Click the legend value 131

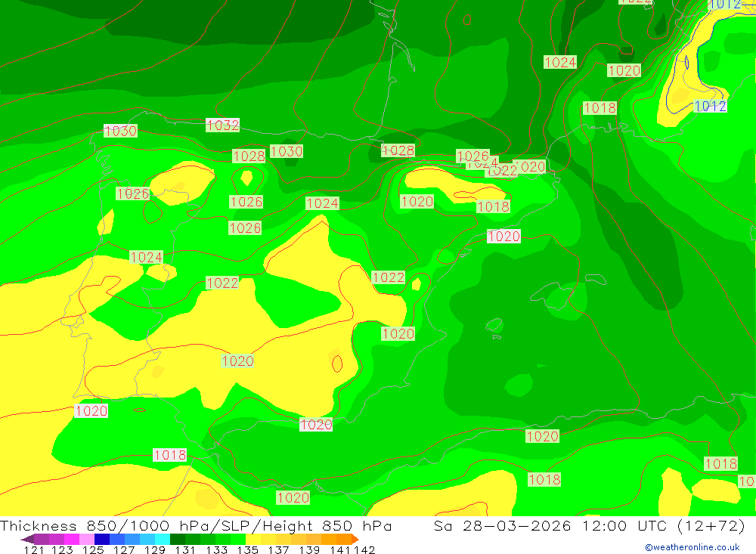click(x=185, y=549)
